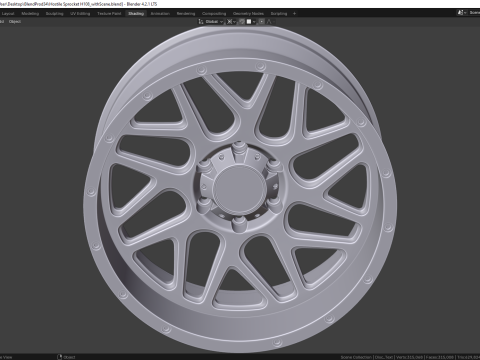Click the Faces count in status bar
Screen dimensions: 480x360
440,357
